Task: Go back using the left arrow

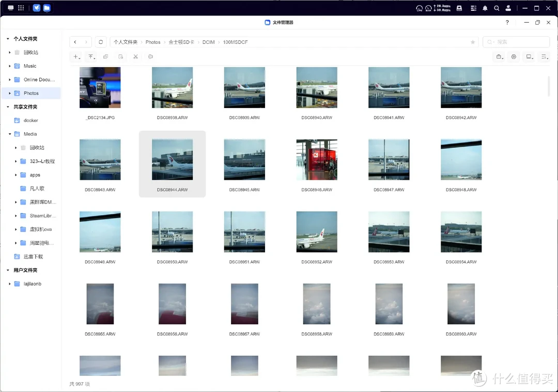Action: 75,42
